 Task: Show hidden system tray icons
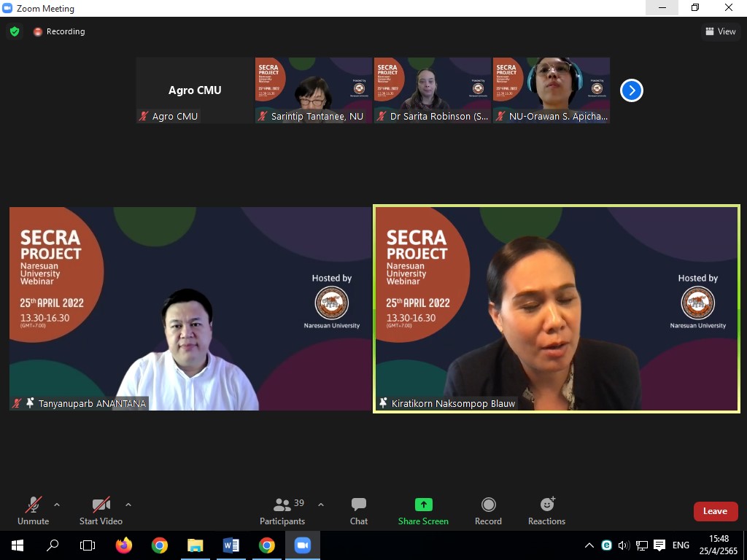[x=589, y=545]
